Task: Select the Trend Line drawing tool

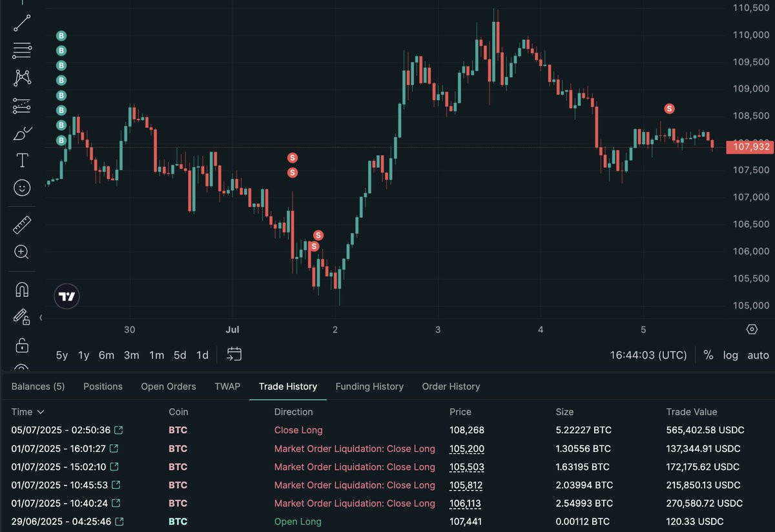Action: coord(22,23)
